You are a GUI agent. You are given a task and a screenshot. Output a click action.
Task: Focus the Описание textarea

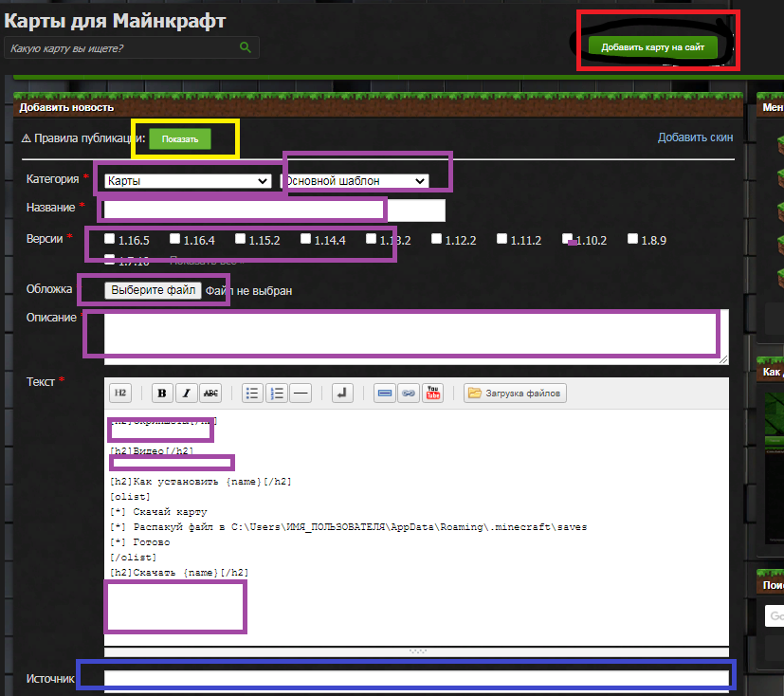coord(416,337)
